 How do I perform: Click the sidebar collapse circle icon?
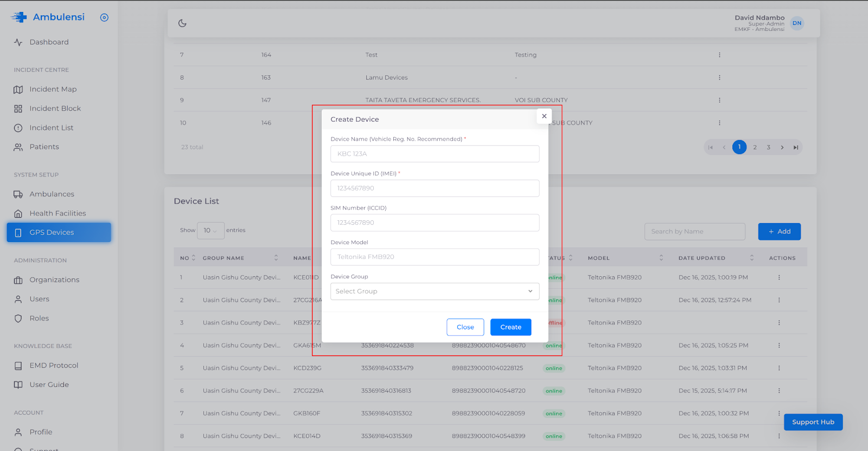[x=104, y=17]
